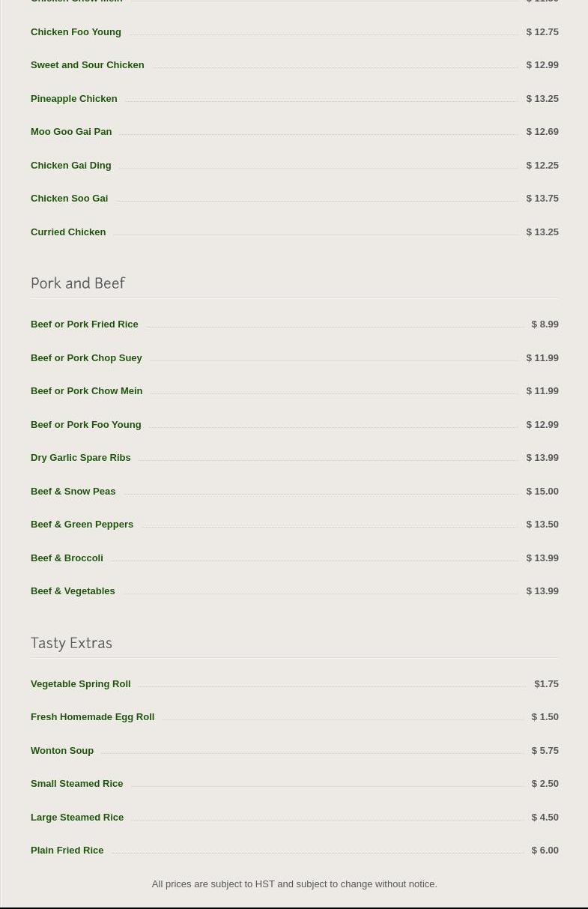
Task: Select Beef or Pork Chop Suey
Action: coord(86,358)
